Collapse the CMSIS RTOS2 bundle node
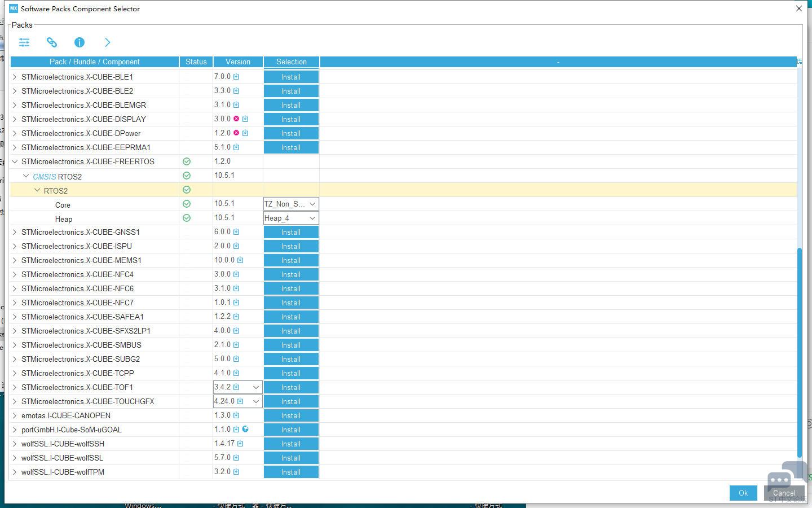This screenshot has width=812, height=508. pos(26,176)
